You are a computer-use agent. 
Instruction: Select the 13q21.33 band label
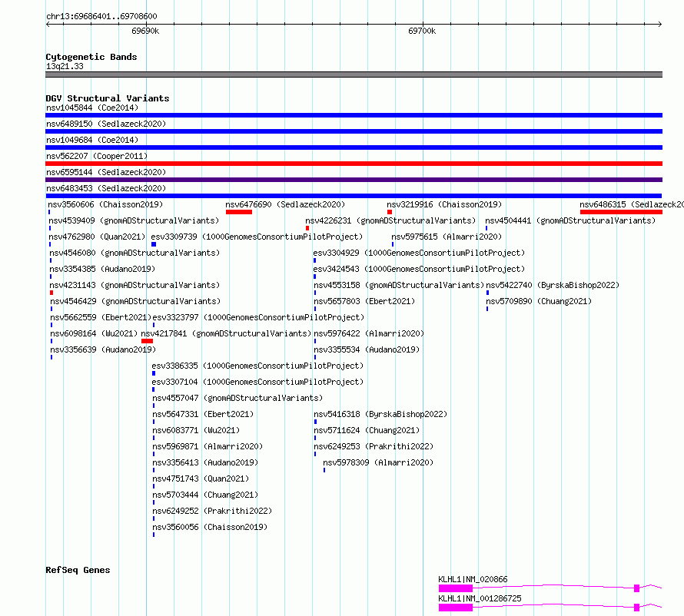point(65,66)
